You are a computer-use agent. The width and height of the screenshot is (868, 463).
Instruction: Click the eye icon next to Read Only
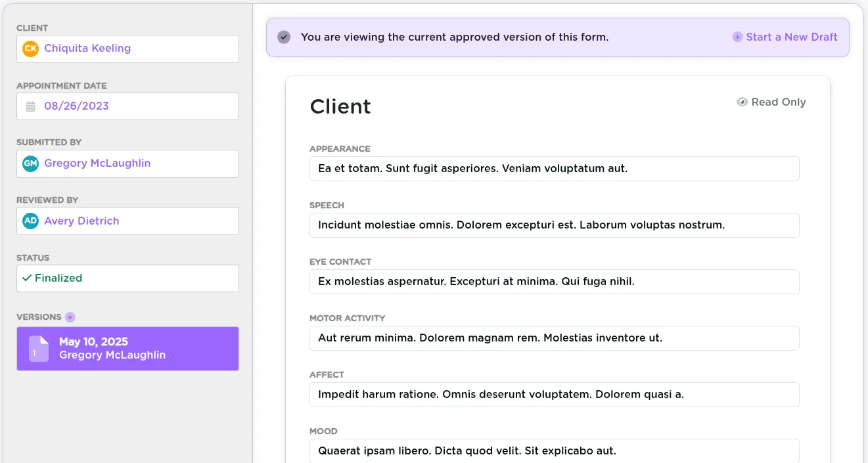742,102
